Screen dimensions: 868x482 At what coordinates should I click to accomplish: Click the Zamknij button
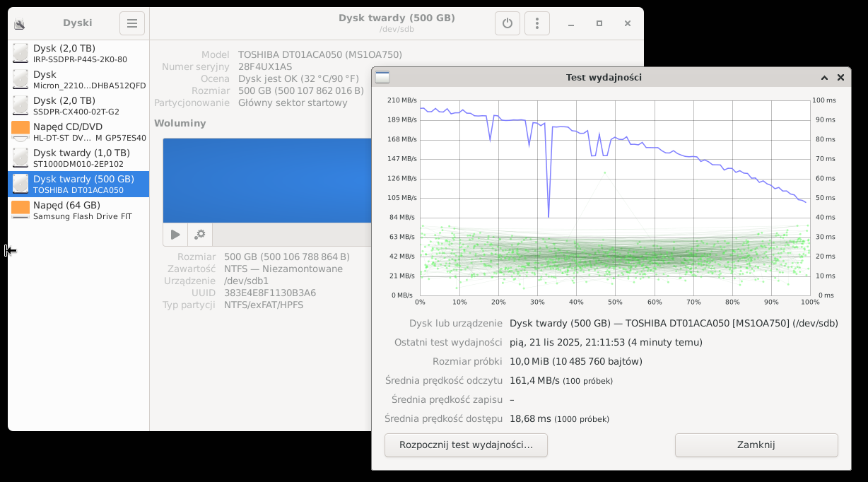pos(756,445)
